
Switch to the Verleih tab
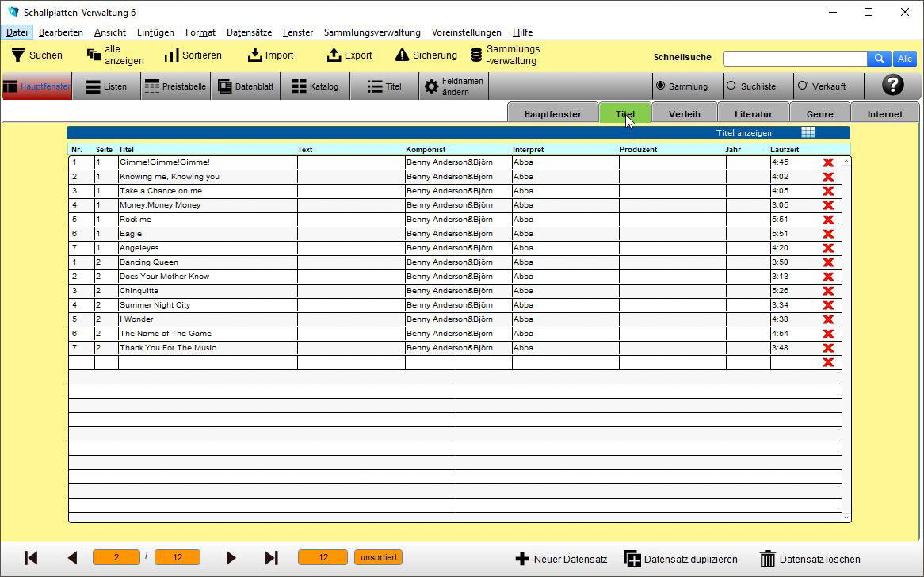684,114
